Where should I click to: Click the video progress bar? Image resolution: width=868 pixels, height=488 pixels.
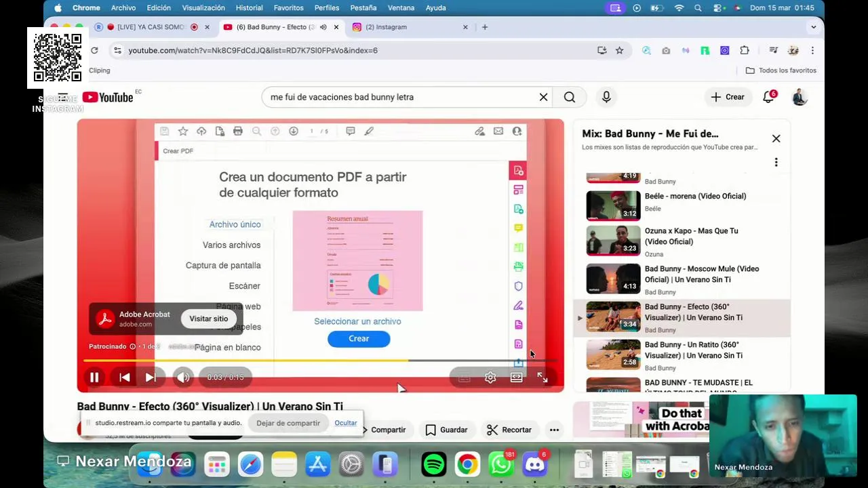[320, 361]
